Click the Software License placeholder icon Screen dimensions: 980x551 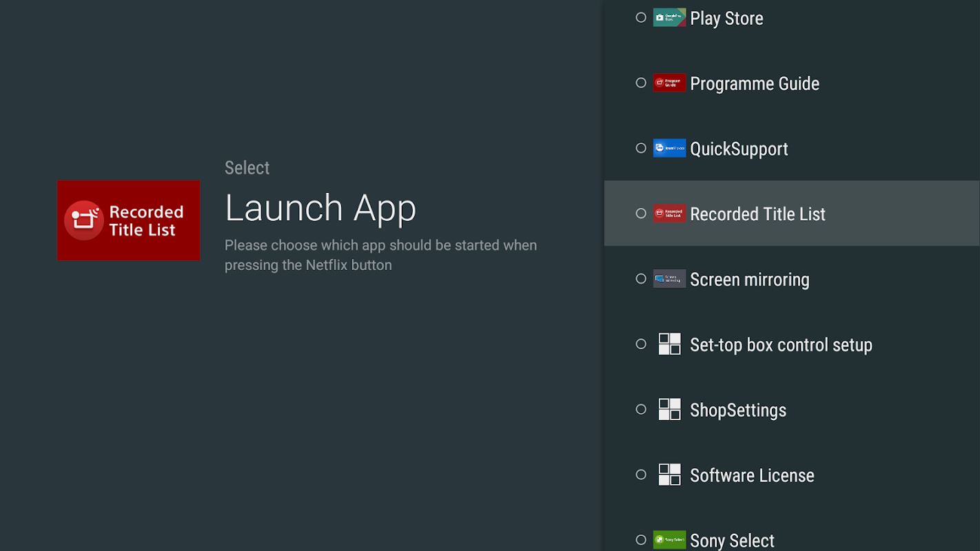coord(669,475)
